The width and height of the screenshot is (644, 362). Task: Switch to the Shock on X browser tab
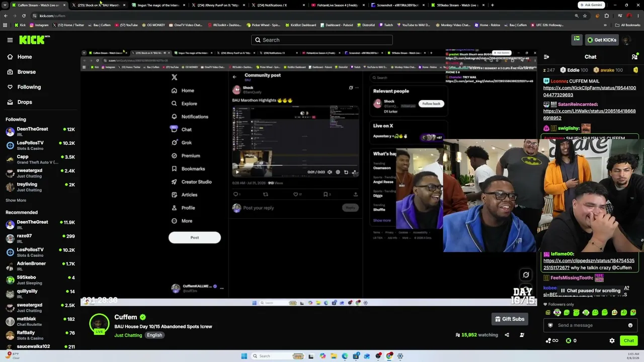coord(99,5)
